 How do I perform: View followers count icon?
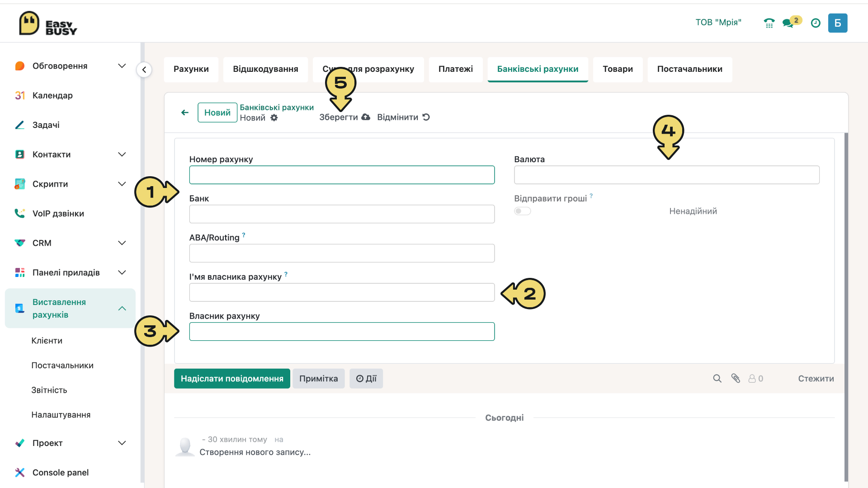pyautogui.click(x=755, y=379)
